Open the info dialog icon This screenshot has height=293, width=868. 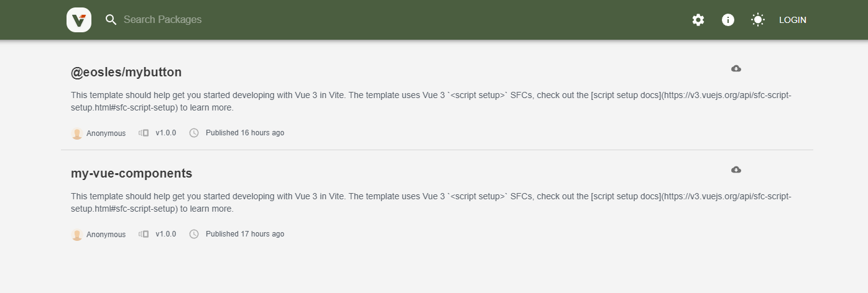click(728, 20)
